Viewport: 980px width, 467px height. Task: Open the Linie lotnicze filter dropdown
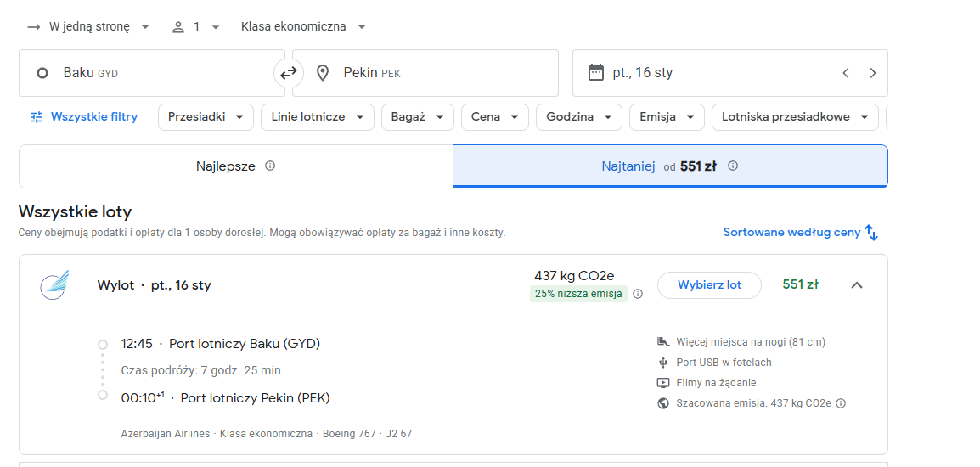pos(318,117)
